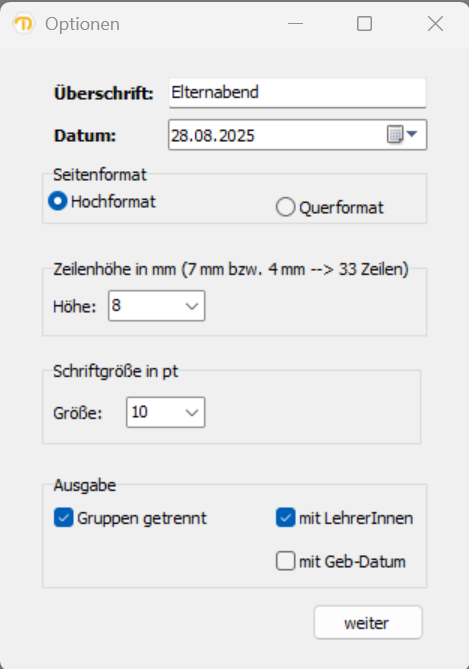This screenshot has height=669, width=469.
Task: Focus the Überschrift text field
Action: point(297,93)
